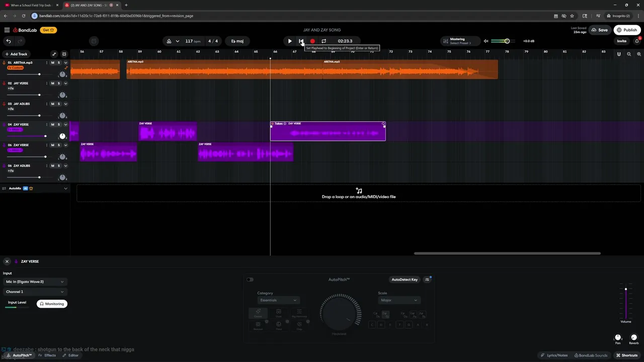Screen dimensions: 644x362
Task: Publish the project
Action: pos(627,30)
